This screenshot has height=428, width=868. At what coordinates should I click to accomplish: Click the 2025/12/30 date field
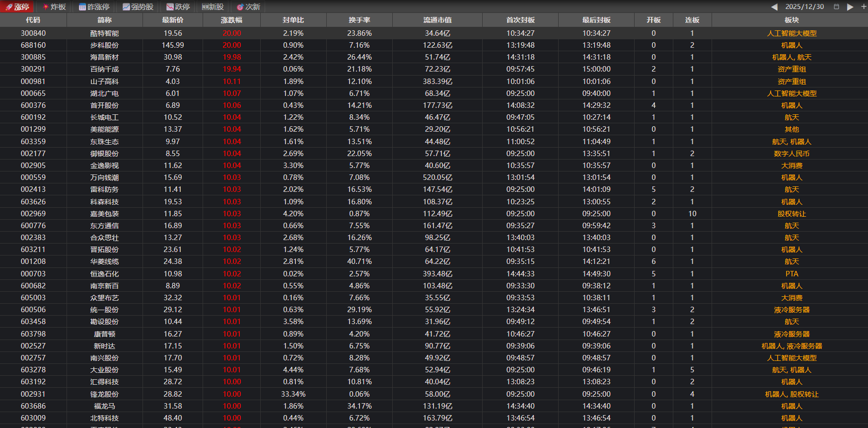pos(804,7)
